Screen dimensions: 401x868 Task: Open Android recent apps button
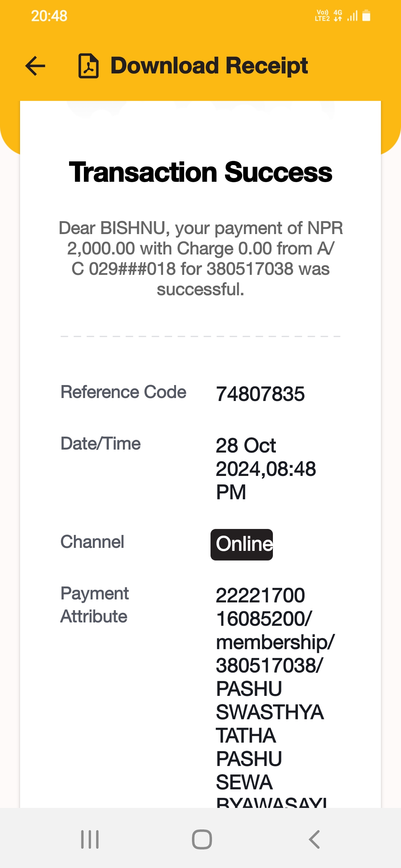(90, 839)
